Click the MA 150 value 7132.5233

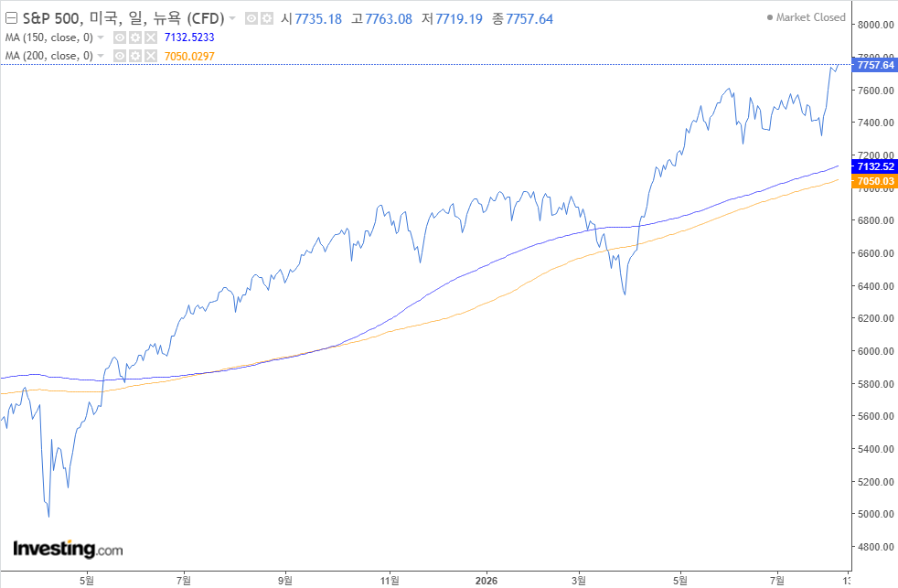(x=189, y=37)
